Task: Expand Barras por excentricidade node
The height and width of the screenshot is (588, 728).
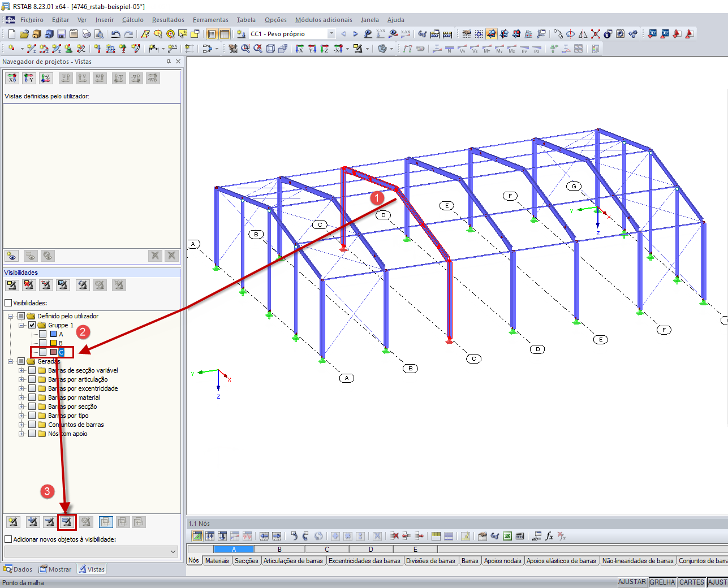Action: [x=21, y=388]
